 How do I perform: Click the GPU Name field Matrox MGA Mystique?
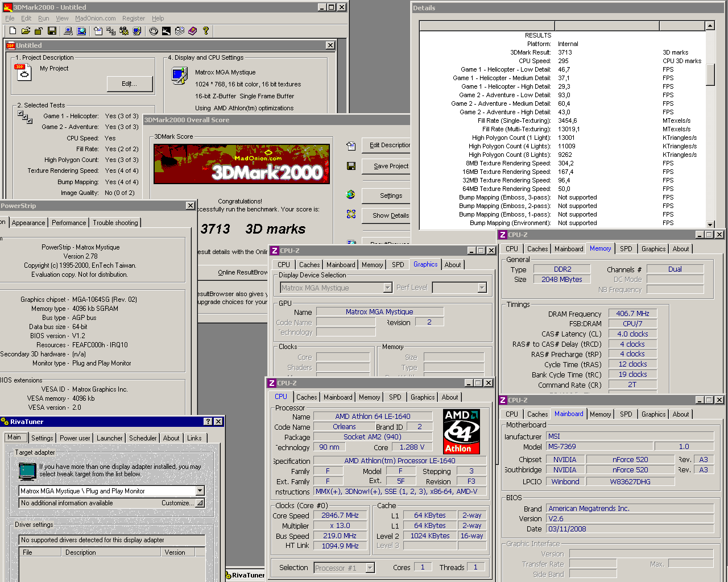[379, 312]
